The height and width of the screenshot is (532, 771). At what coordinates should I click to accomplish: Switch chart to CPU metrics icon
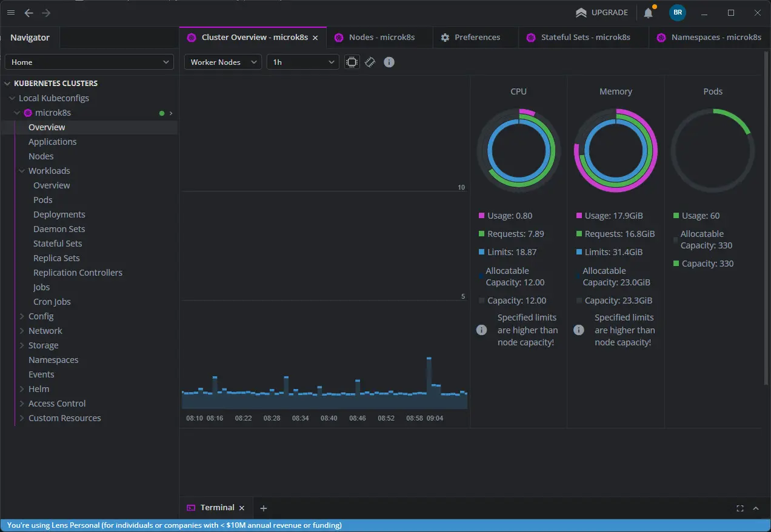352,62
